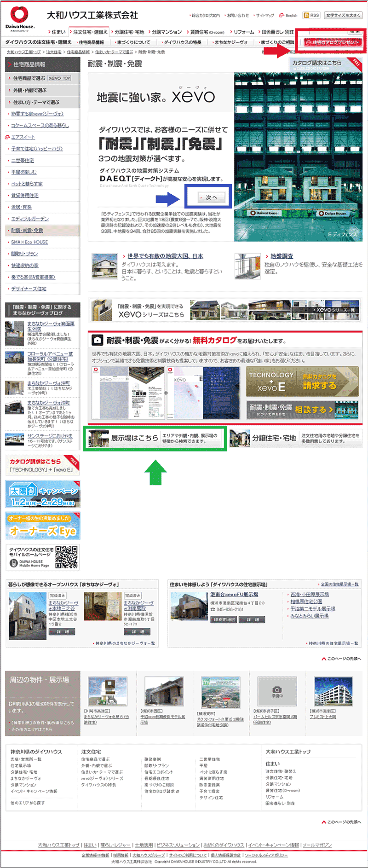This screenshot has height=868, width=368.
Task: Open まちなかジーヴォ sub-navigation item
Action: 230,42
